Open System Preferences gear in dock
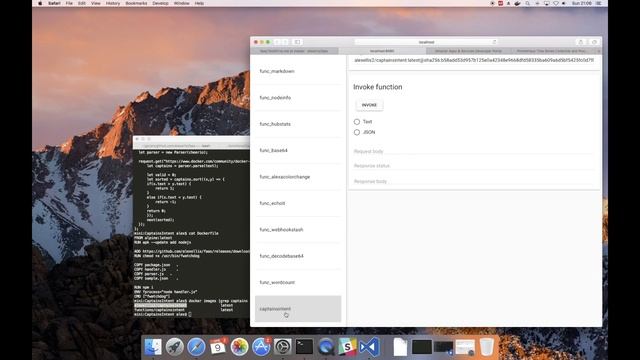The image size is (640, 360). pyautogui.click(x=283, y=347)
